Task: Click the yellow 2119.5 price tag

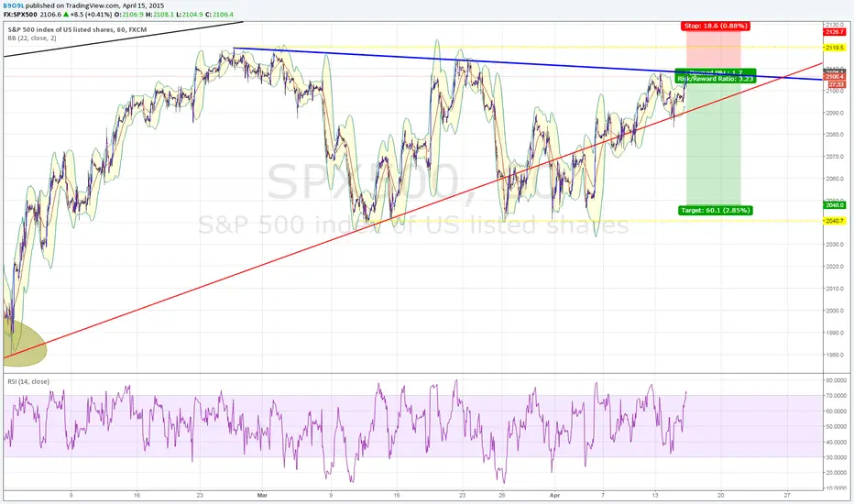Action: click(835, 48)
